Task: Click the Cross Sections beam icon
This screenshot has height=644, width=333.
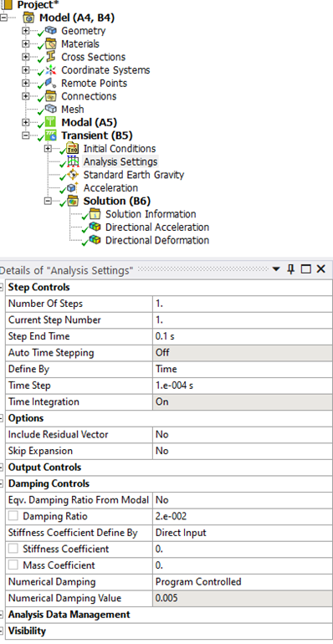Action: [x=51, y=57]
